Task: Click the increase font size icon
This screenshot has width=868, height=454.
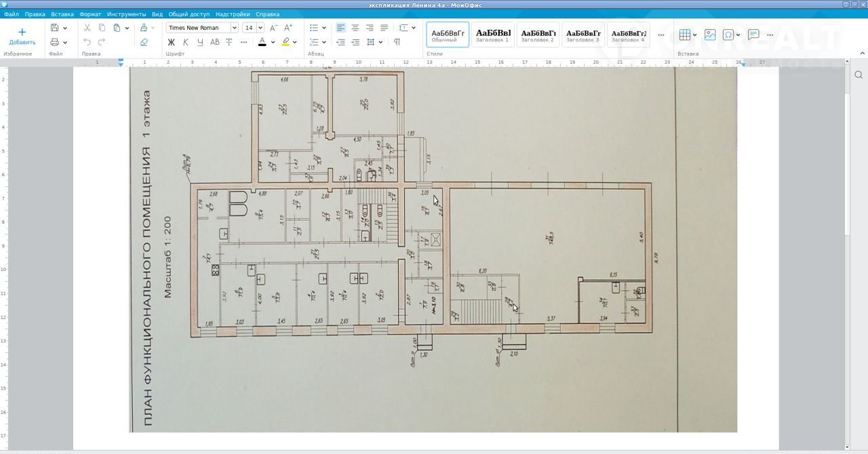Action: tap(288, 28)
